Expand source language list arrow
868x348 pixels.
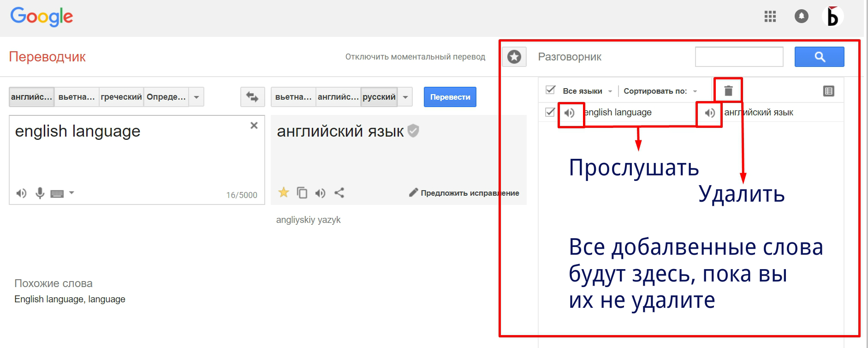tap(196, 97)
